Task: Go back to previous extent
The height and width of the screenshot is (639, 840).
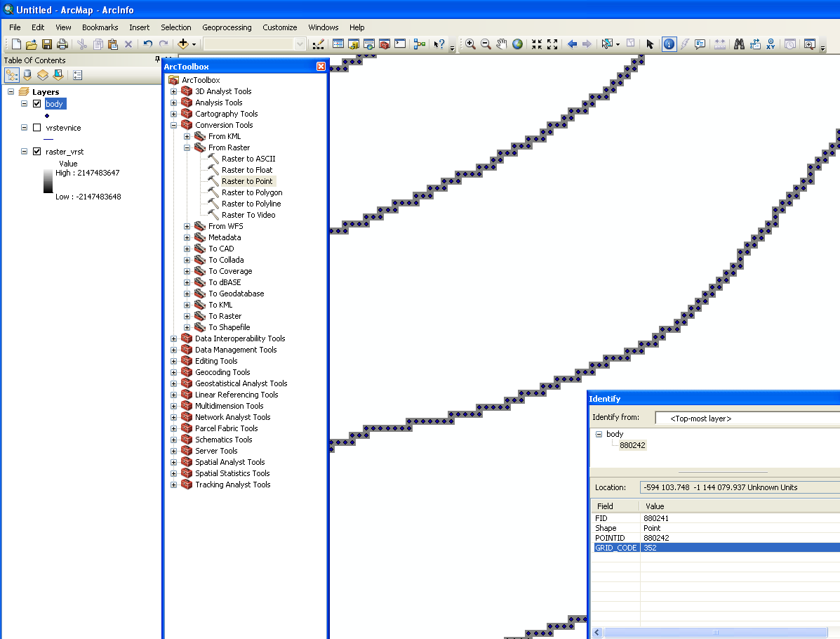Action: point(572,44)
